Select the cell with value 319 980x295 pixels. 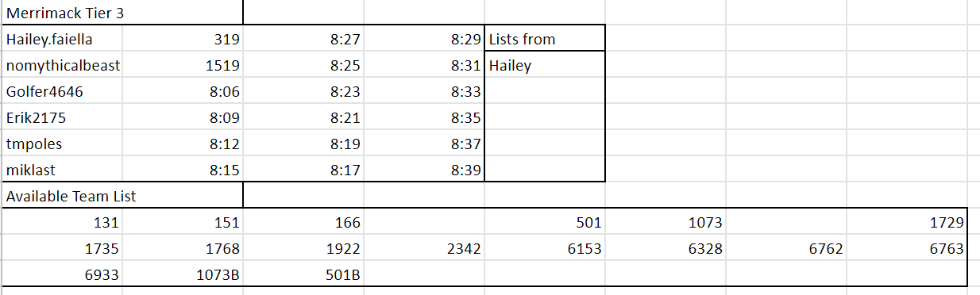pyautogui.click(x=183, y=39)
